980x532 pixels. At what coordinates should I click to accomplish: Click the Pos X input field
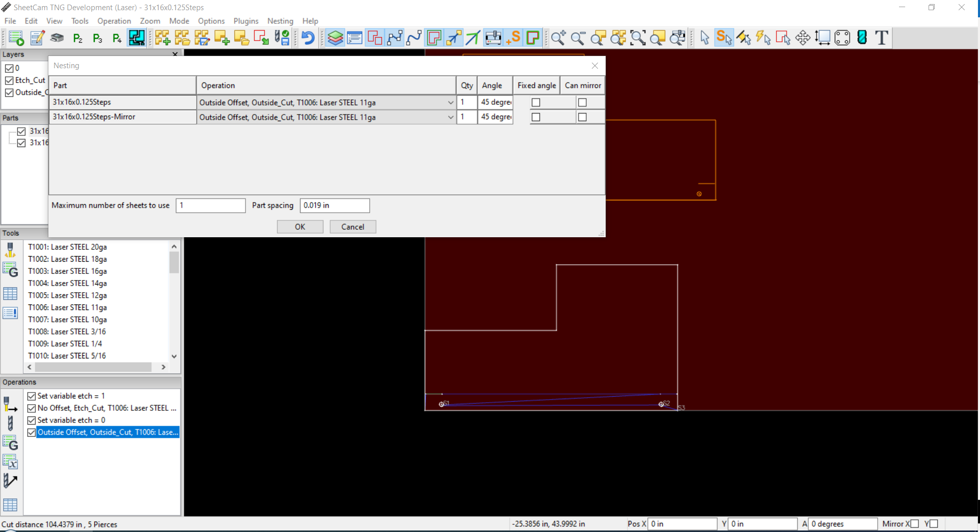[683, 524]
